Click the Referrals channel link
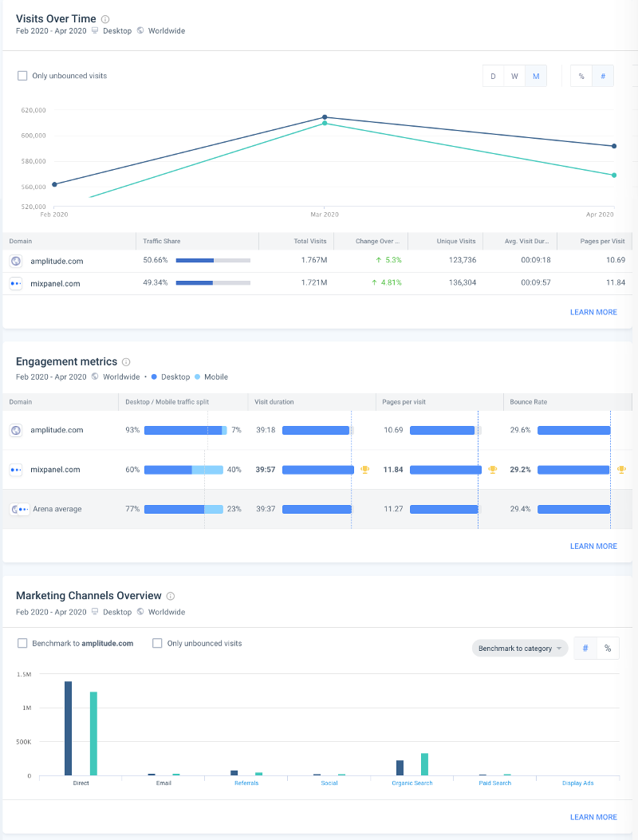638x840 pixels. coord(246,783)
